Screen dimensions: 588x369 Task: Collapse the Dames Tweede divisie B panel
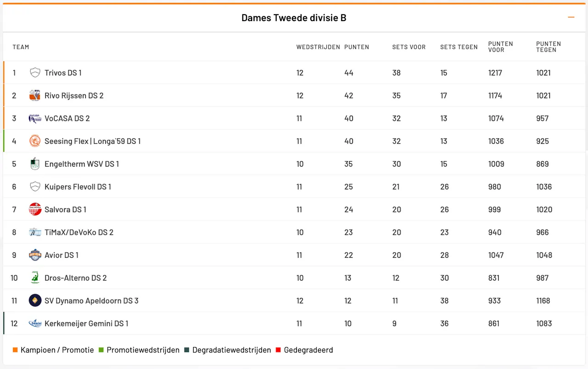tap(571, 17)
